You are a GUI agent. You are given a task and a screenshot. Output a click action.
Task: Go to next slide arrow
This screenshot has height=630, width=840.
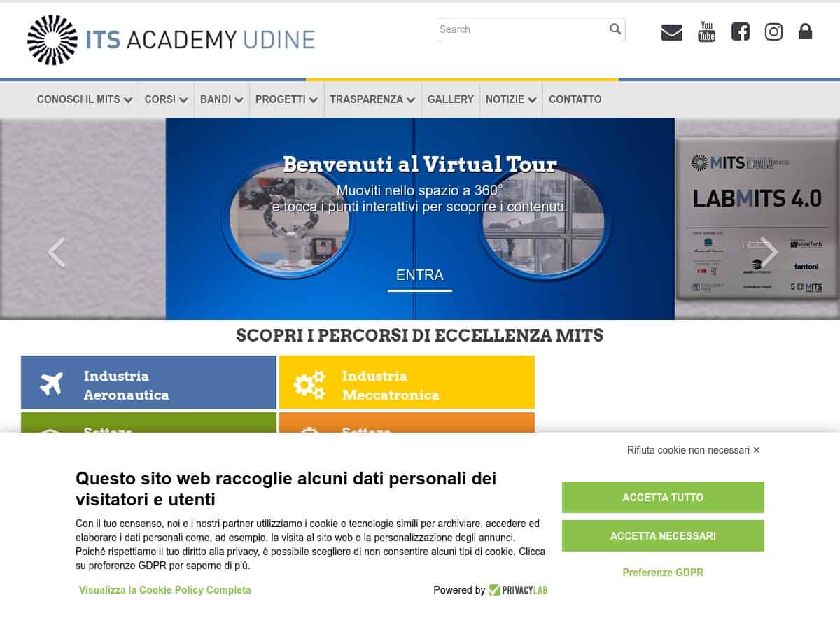[769, 253]
